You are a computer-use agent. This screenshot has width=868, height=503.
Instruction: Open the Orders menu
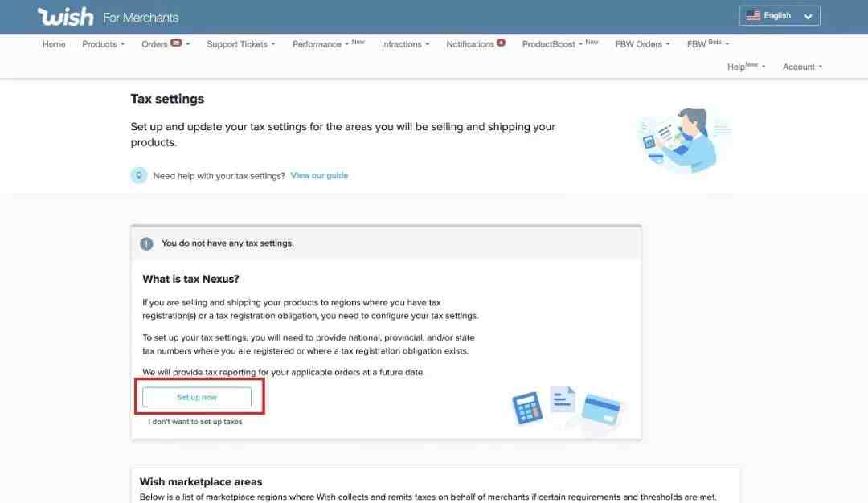[x=166, y=44]
